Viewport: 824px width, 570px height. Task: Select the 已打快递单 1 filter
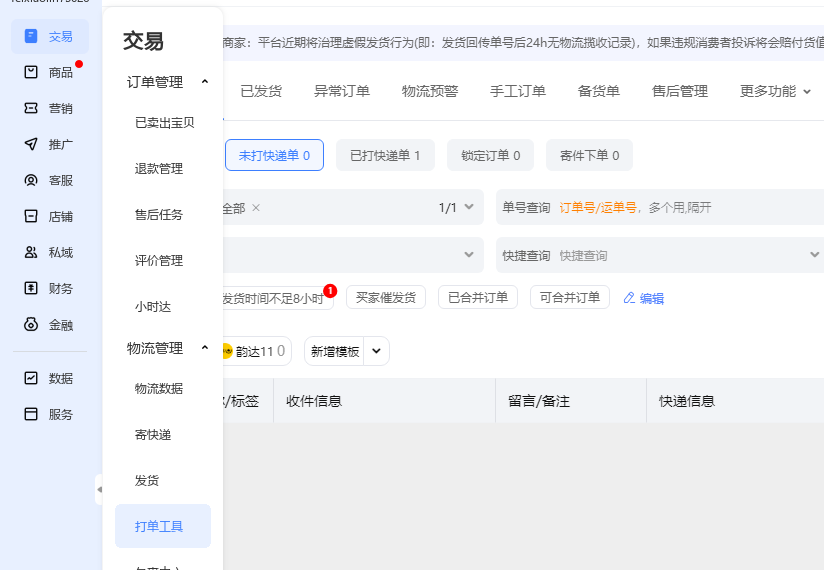click(x=385, y=155)
